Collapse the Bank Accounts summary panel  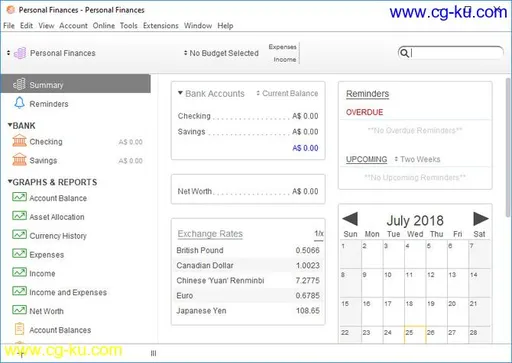[180, 93]
